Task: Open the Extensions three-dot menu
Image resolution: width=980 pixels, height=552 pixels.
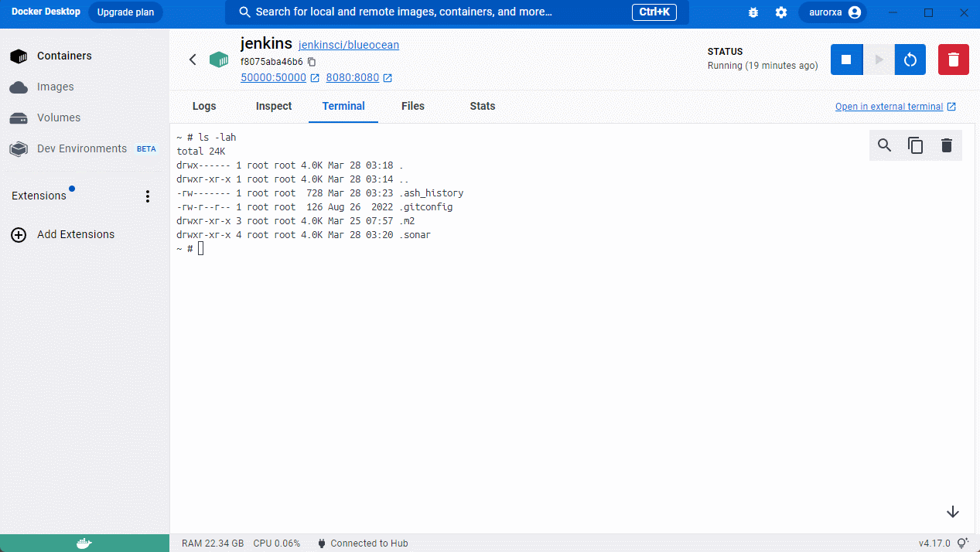Action: pos(148,196)
